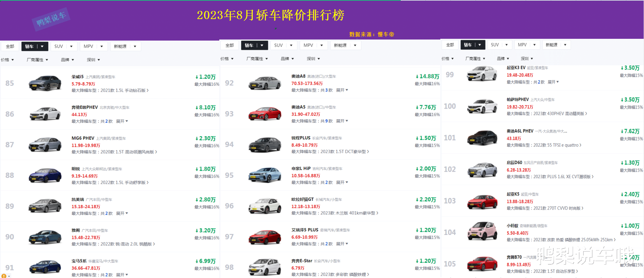Click the red 奔腾B70 car thumbnail

click(x=482, y=264)
